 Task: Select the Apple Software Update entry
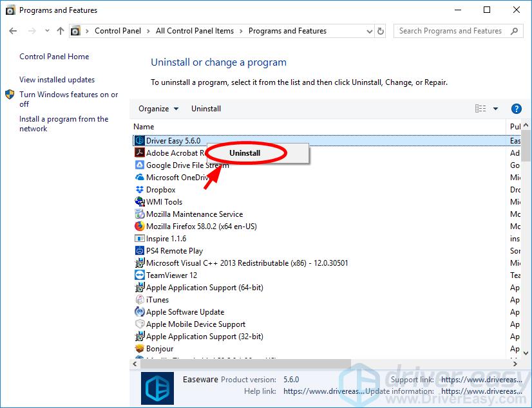click(x=185, y=312)
